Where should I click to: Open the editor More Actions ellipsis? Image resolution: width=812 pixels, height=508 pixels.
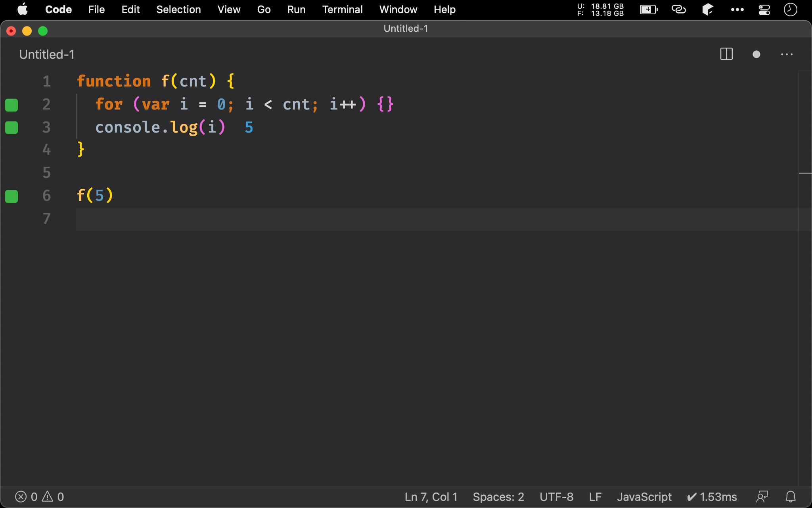787,54
